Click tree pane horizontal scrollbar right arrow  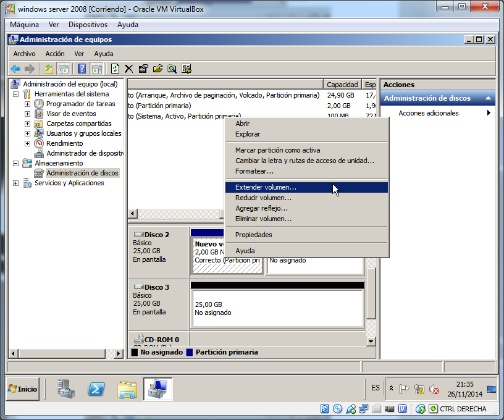pos(119,353)
